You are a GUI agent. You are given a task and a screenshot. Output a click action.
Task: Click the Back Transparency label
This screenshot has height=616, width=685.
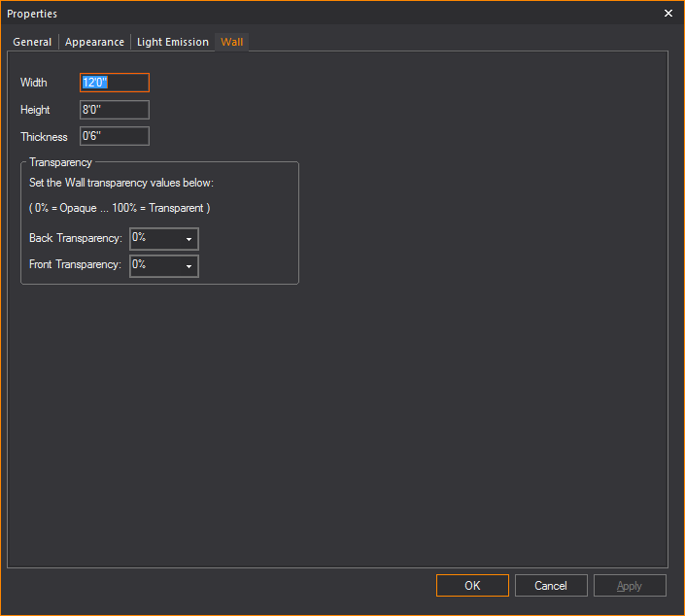click(x=76, y=238)
